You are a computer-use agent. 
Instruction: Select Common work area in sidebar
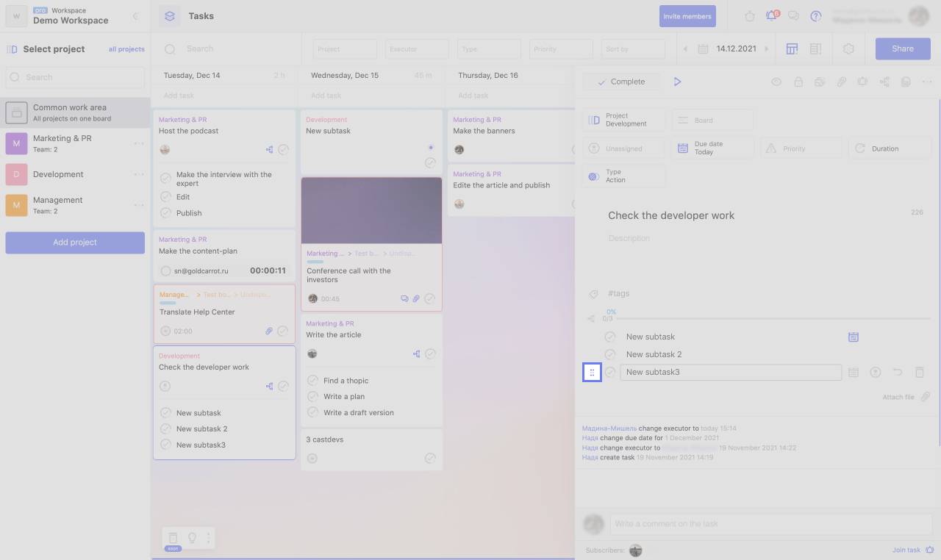click(x=70, y=112)
